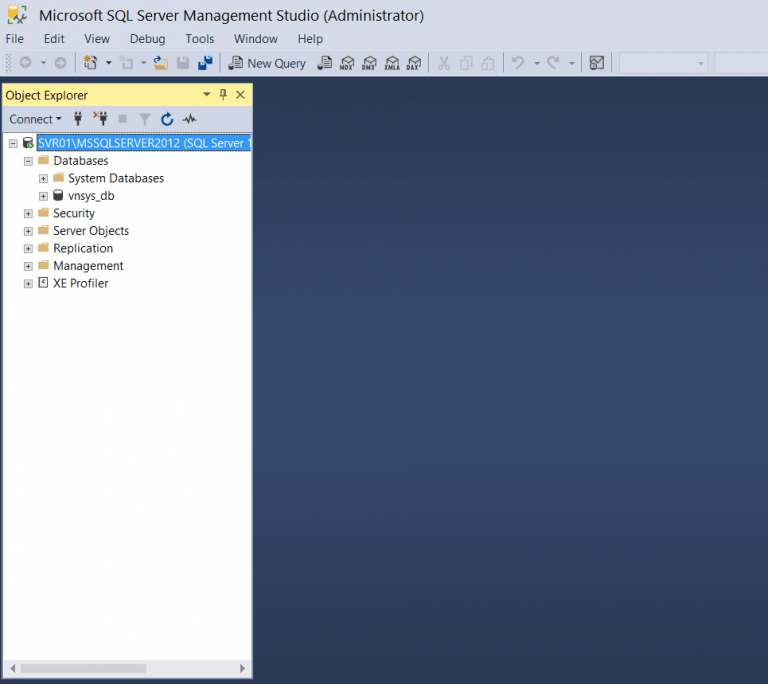Click the Navigate Backward icon
The image size is (768, 684).
pyautogui.click(x=25, y=63)
